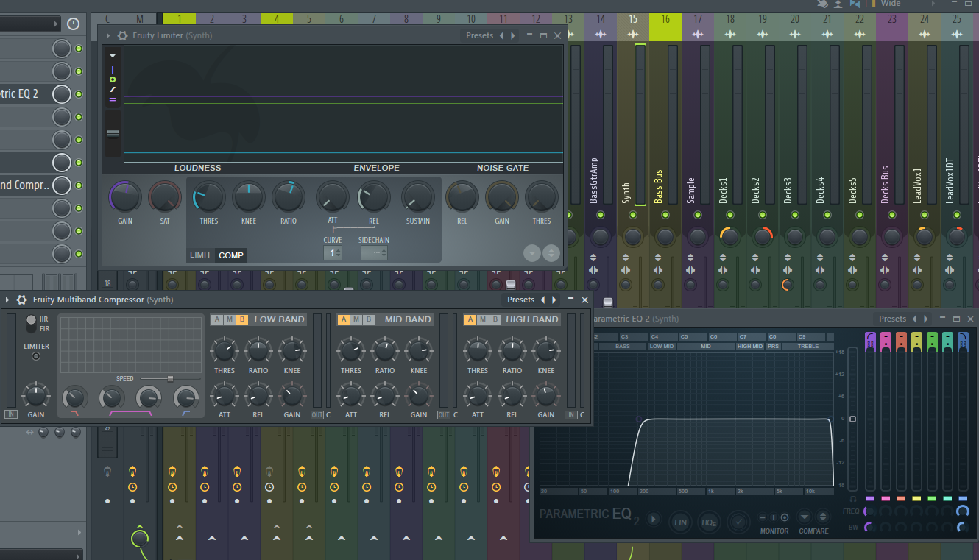This screenshot has height=560, width=979.
Task: Toggle the LIMITER button in Multiband Compressor
Action: 36,356
